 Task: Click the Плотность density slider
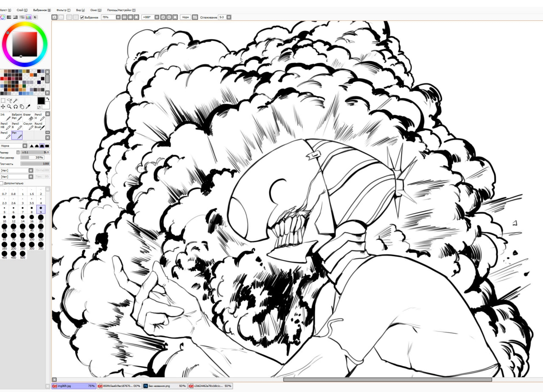tap(35, 164)
